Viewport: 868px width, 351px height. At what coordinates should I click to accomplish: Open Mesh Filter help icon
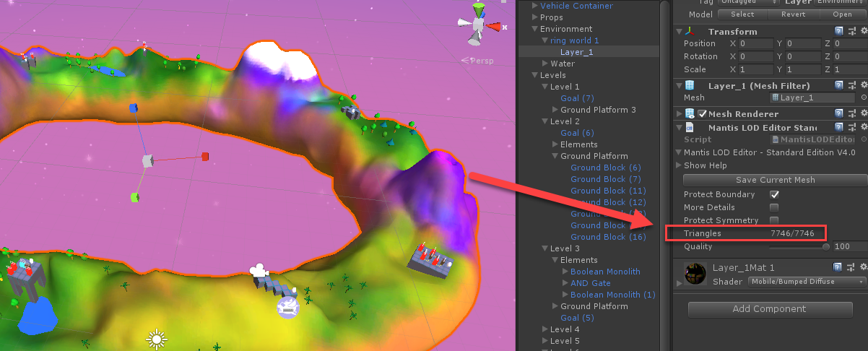[838, 85]
